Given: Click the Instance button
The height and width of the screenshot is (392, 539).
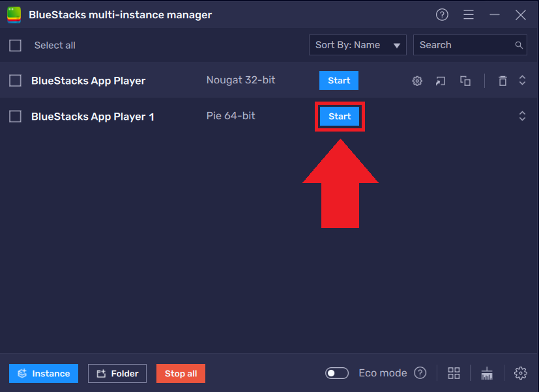Looking at the screenshot, I should [x=44, y=374].
